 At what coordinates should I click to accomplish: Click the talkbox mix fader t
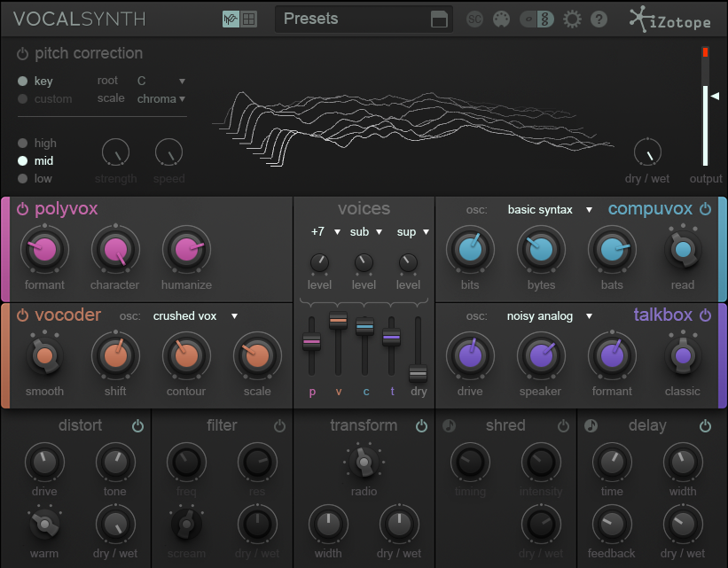(x=391, y=337)
